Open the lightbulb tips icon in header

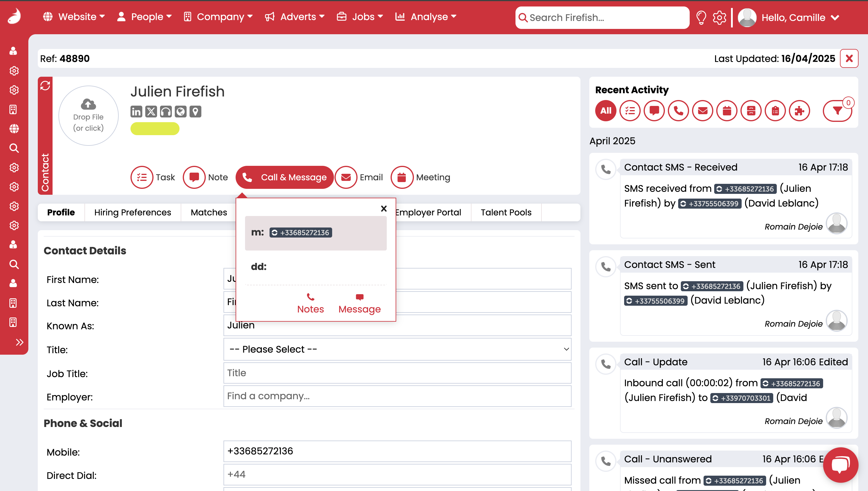pos(701,17)
